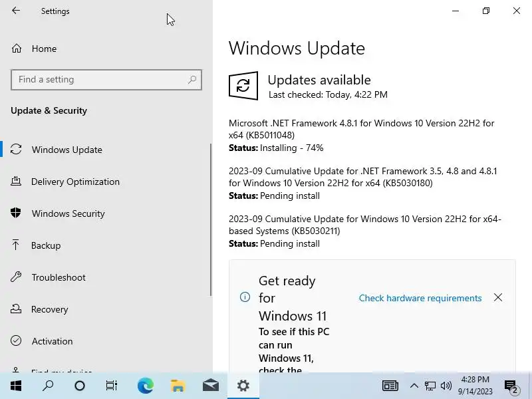Open the clock showing 4:28 PM
The image size is (532, 399).
[x=475, y=386]
